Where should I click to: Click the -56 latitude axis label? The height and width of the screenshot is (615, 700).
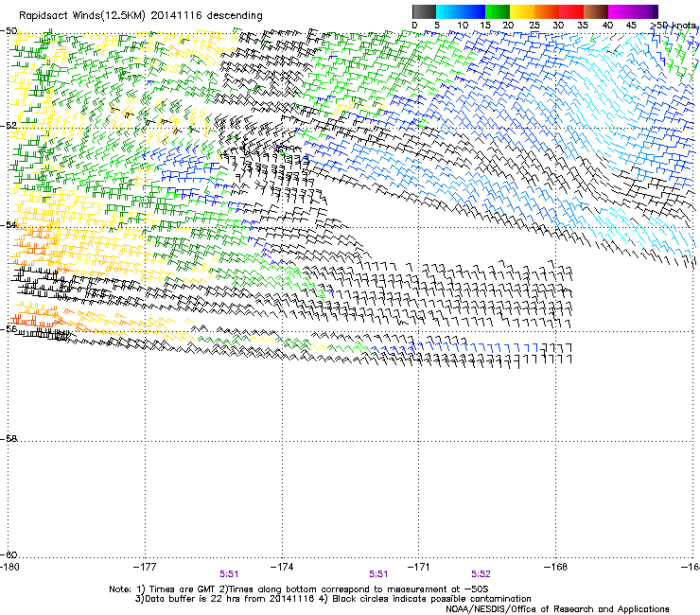[x=9, y=328]
